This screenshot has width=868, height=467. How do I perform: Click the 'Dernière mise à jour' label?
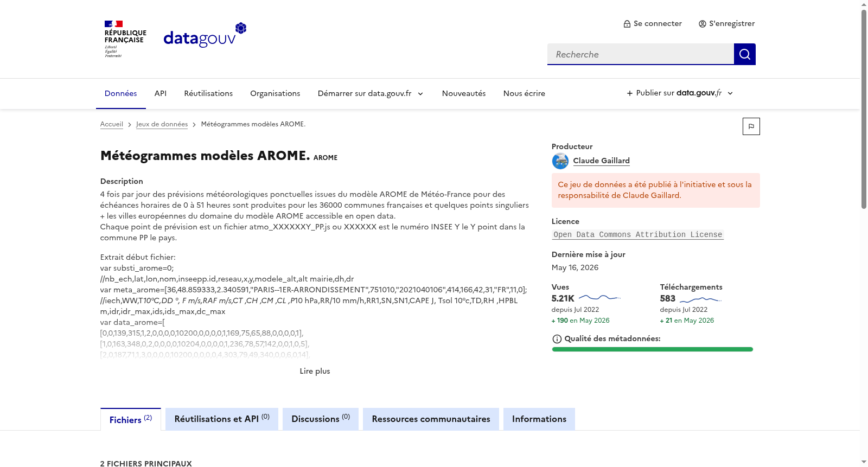point(589,254)
